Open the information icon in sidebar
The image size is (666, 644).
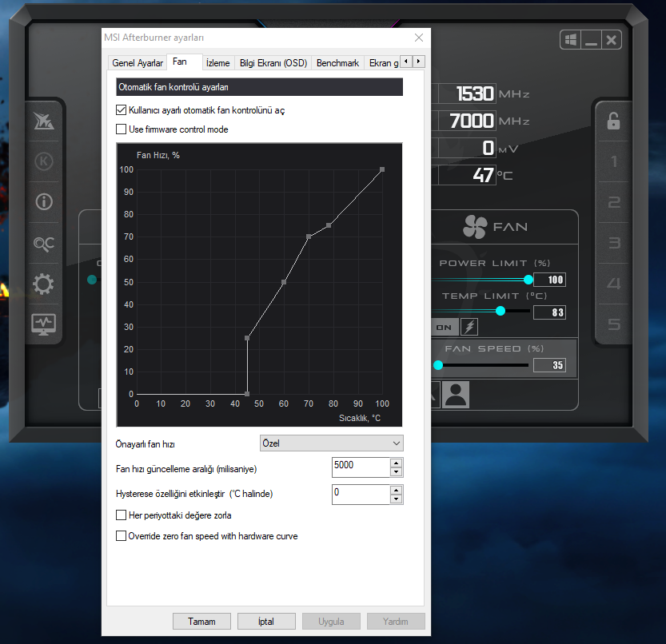click(44, 201)
